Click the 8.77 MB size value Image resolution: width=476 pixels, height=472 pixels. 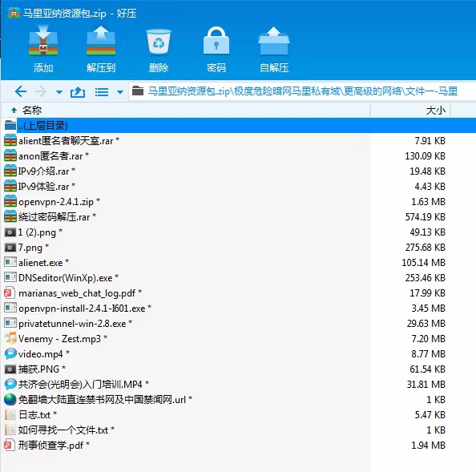point(428,354)
